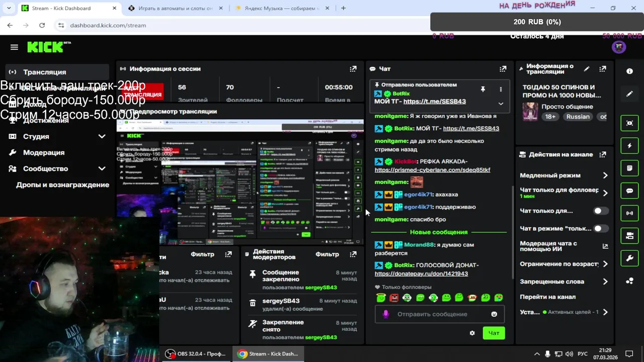Screen dimensions: 644x362
Task: Edit stream info with the pencil in the panel header
Action: (587, 69)
